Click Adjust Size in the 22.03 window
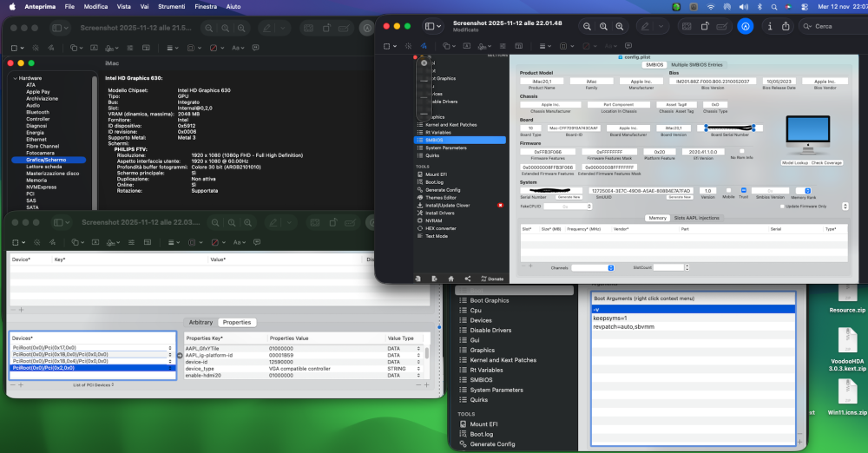Image resolution: width=868 pixels, height=453 pixels. click(x=148, y=243)
